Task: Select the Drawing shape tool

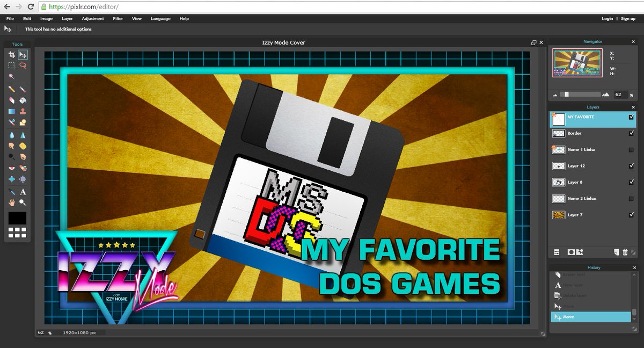Action: [23, 123]
